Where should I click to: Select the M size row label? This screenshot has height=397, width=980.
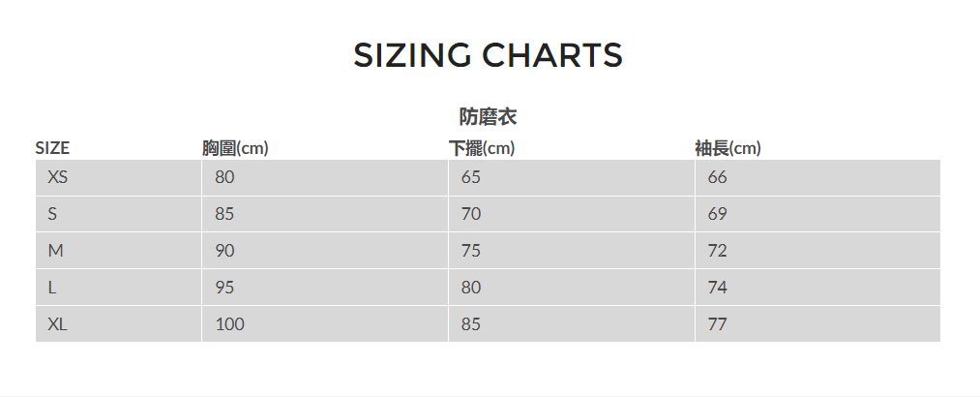click(55, 251)
